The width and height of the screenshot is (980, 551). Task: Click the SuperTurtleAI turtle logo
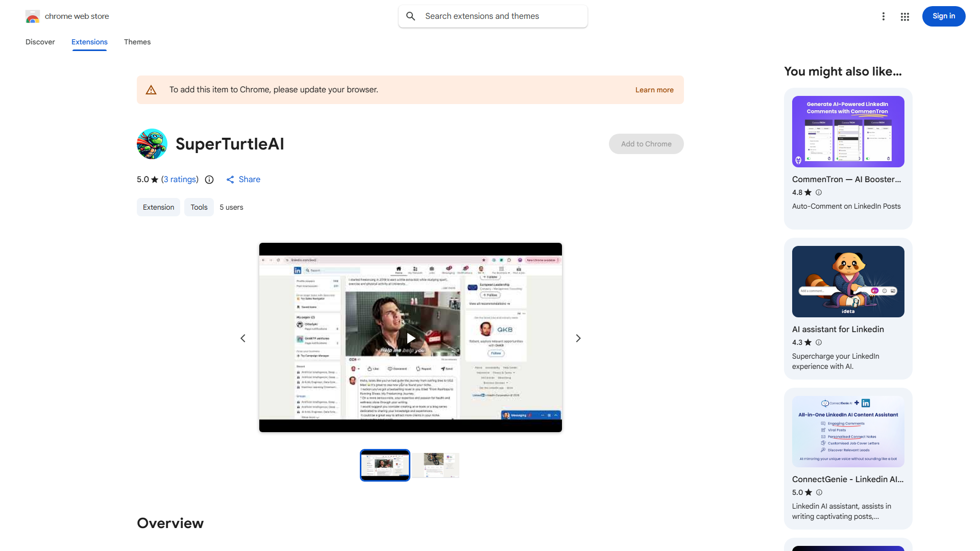(152, 144)
